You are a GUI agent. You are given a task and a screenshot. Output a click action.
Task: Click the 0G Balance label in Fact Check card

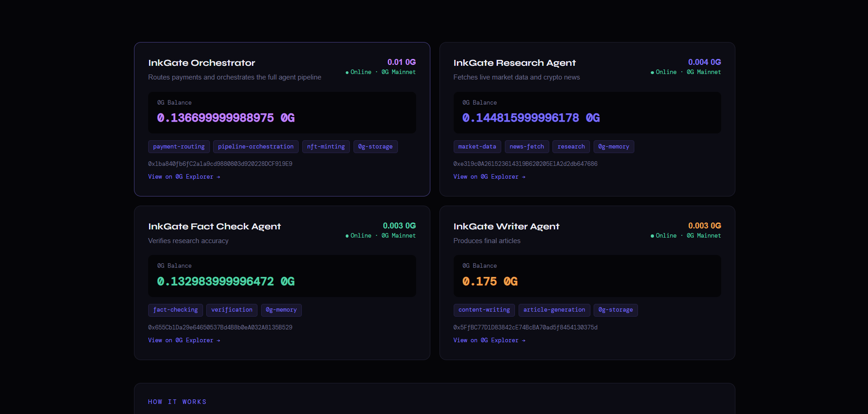(x=174, y=266)
